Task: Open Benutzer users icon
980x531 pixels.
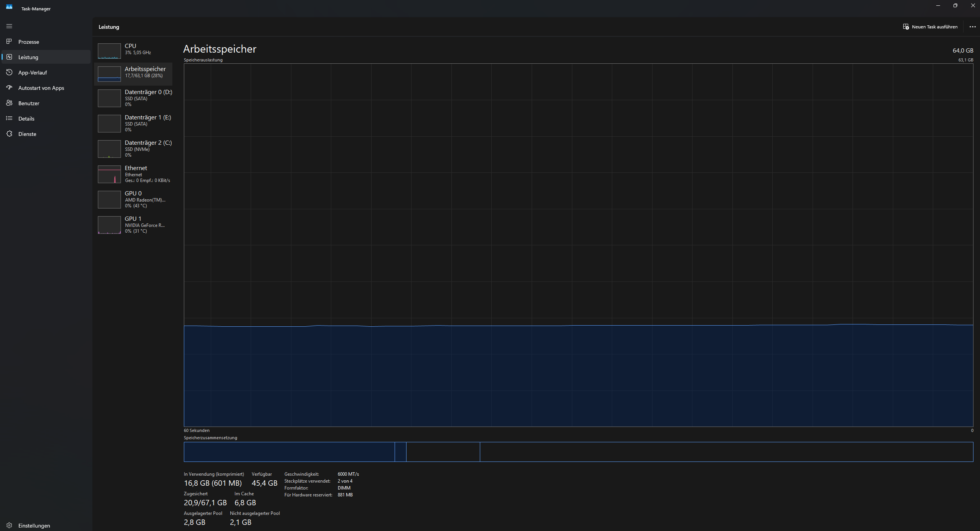Action: 9,103
